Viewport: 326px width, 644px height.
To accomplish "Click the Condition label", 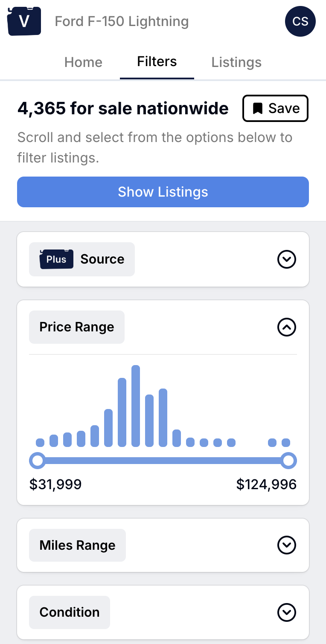I will coord(70,612).
